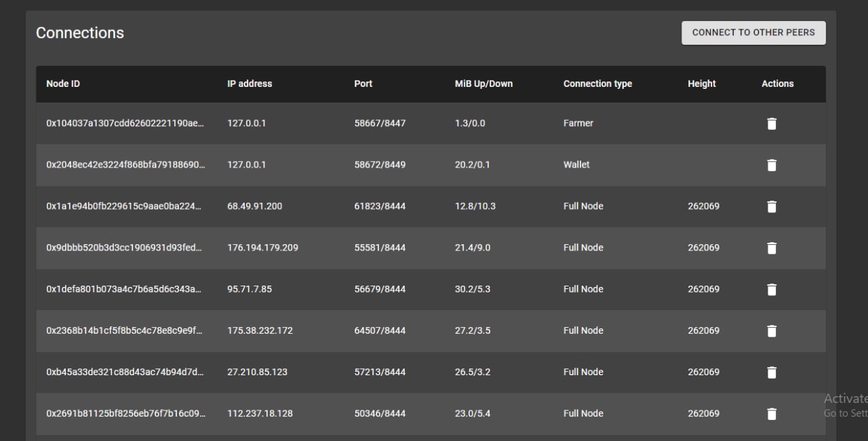Click the Connect to Other Peers button
The image size is (868, 441).
coord(753,33)
